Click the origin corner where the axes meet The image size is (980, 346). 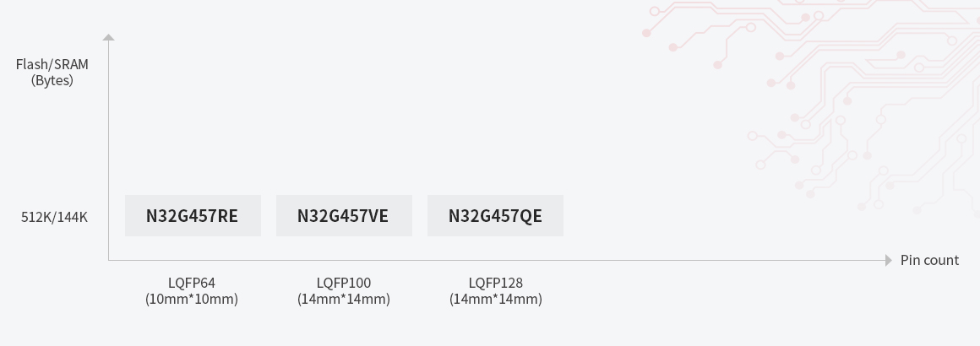pyautogui.click(x=108, y=260)
